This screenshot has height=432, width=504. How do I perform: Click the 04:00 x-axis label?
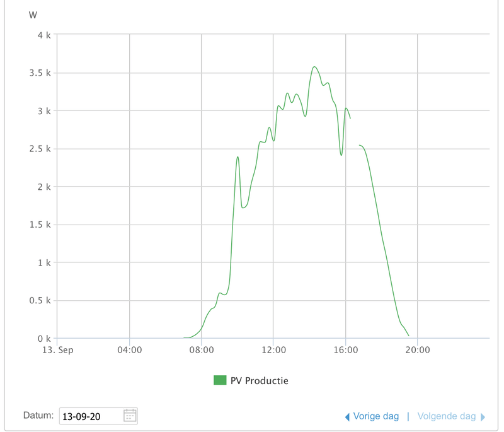tap(130, 350)
